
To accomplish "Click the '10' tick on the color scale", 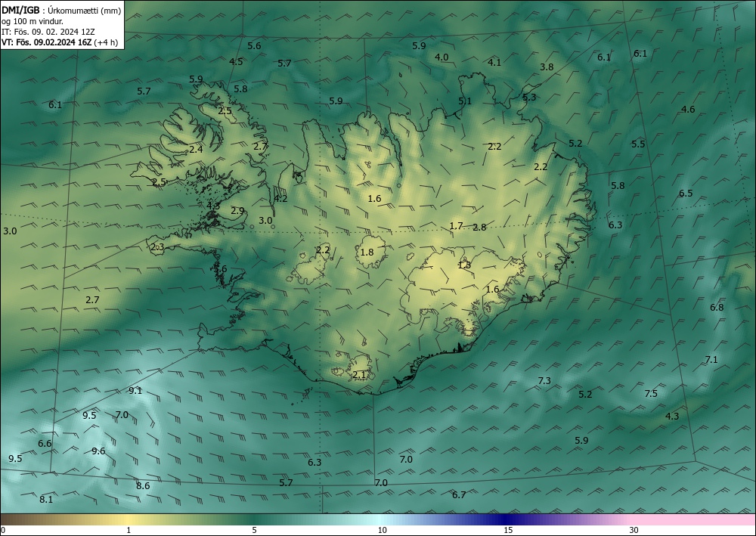I will [383, 531].
